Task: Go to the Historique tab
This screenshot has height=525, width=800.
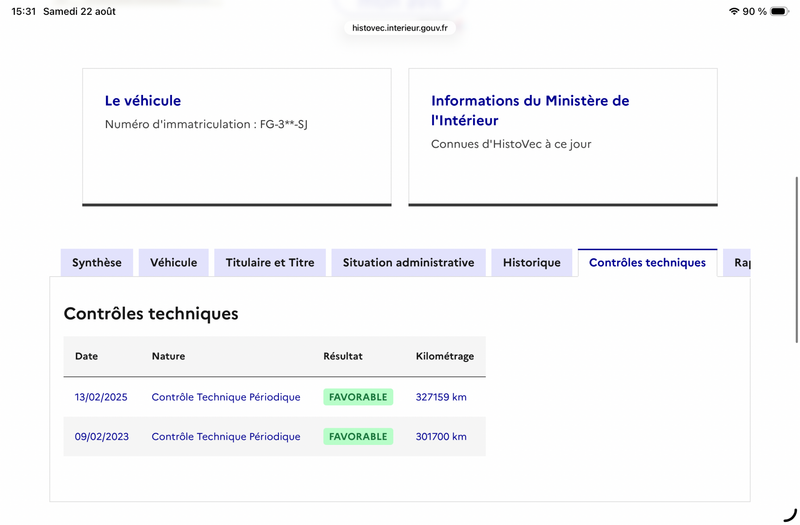Action: [532, 262]
